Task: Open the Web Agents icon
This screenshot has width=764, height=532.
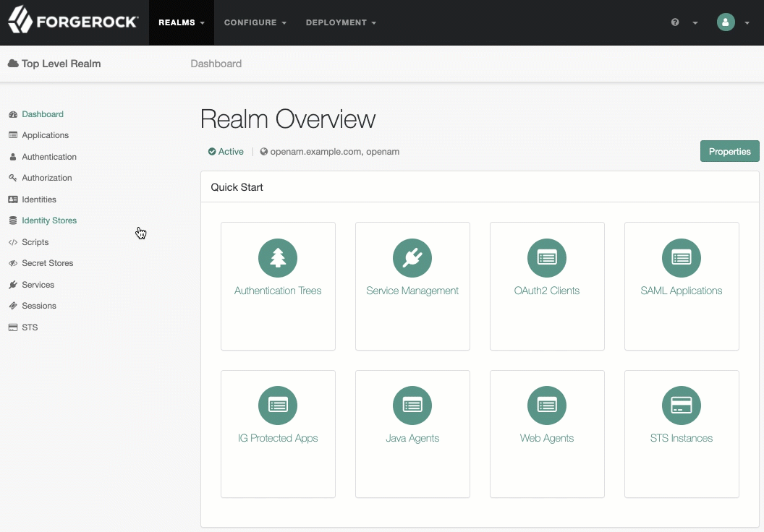Action: (x=547, y=405)
